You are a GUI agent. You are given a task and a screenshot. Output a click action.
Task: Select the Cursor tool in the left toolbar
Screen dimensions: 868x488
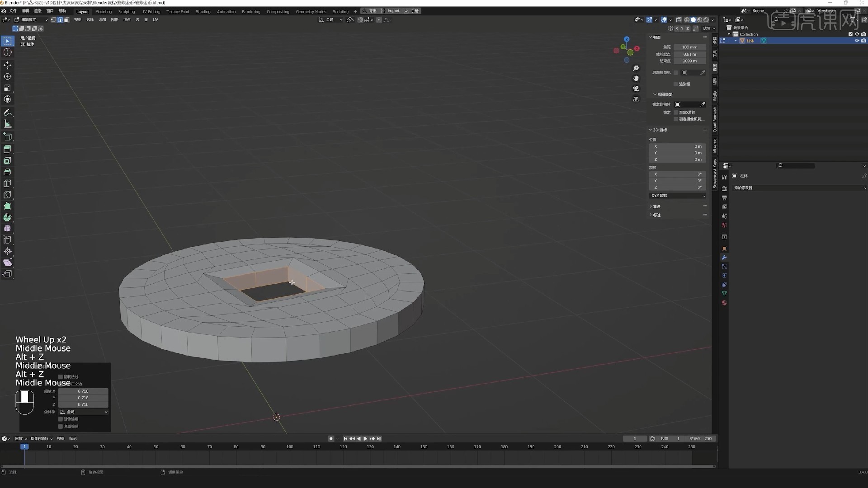point(7,52)
